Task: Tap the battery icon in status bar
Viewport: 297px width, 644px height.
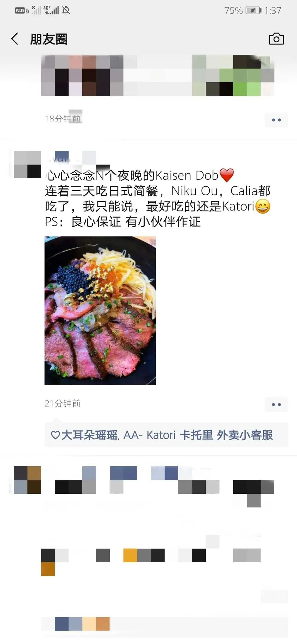Action: [x=253, y=10]
